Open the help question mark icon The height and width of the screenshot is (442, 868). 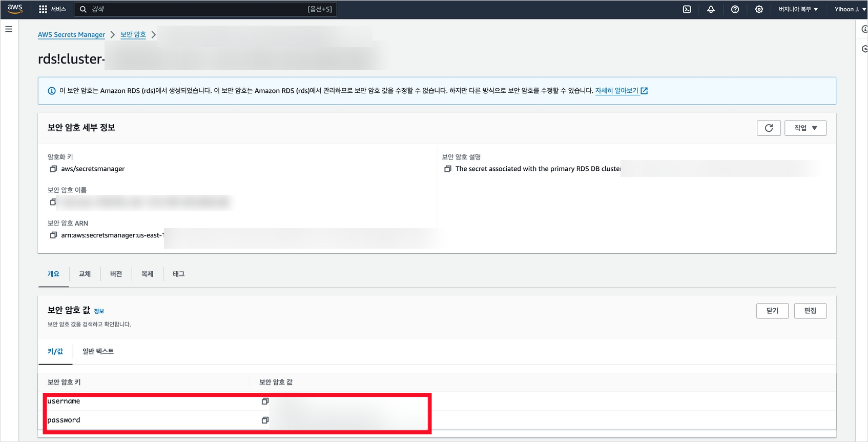(x=735, y=9)
